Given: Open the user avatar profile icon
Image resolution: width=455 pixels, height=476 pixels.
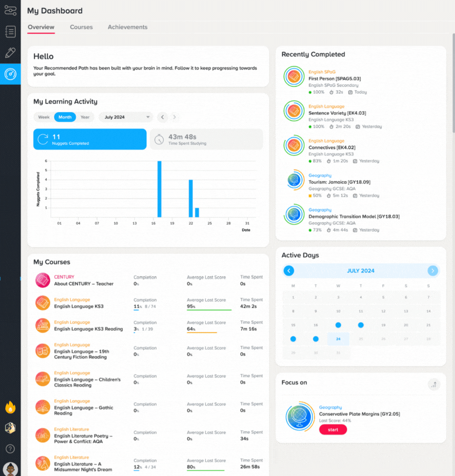Looking at the screenshot, I should [11, 469].
